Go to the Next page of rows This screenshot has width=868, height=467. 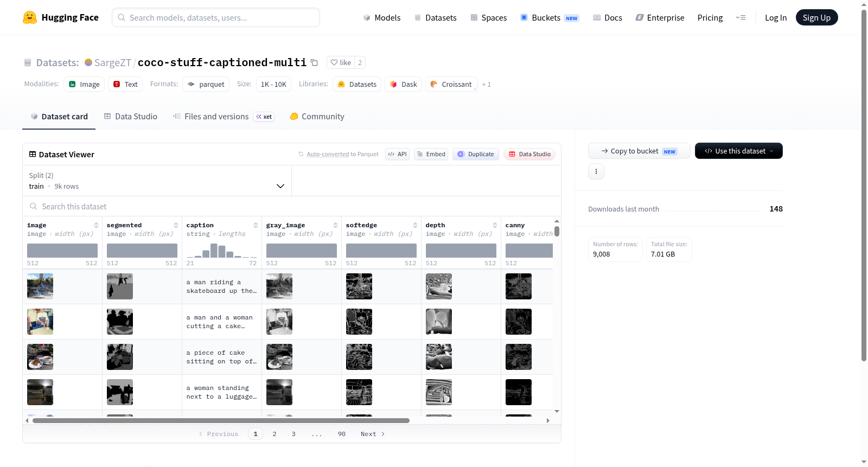pos(373,434)
